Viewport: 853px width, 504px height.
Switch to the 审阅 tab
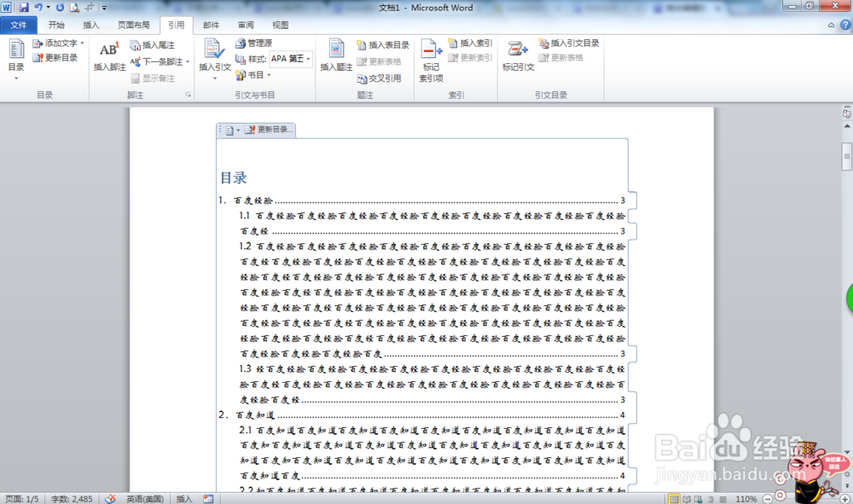pyautogui.click(x=246, y=25)
